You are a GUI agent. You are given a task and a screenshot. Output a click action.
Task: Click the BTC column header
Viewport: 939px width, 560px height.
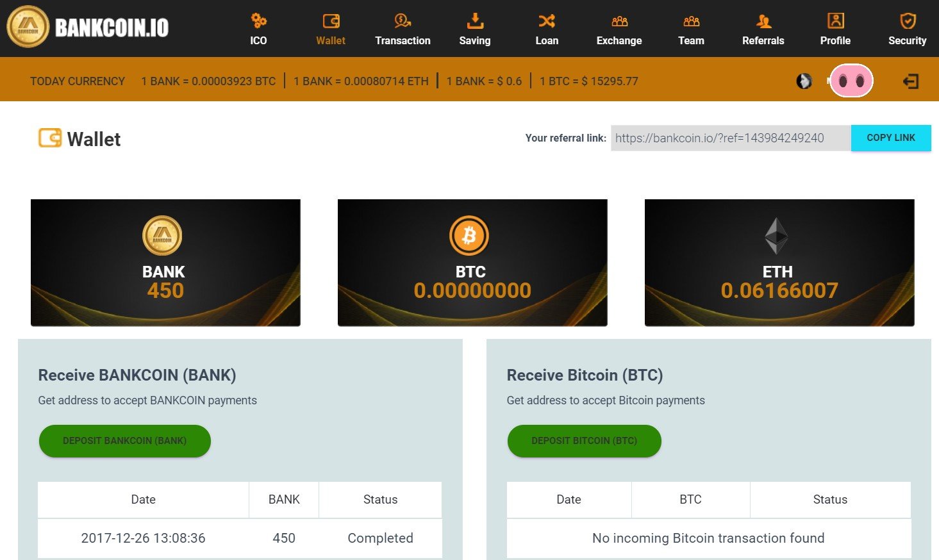[x=691, y=500]
